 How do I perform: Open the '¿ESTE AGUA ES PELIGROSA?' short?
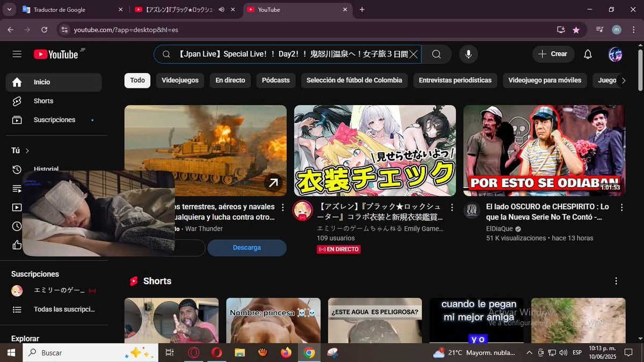[x=375, y=321]
